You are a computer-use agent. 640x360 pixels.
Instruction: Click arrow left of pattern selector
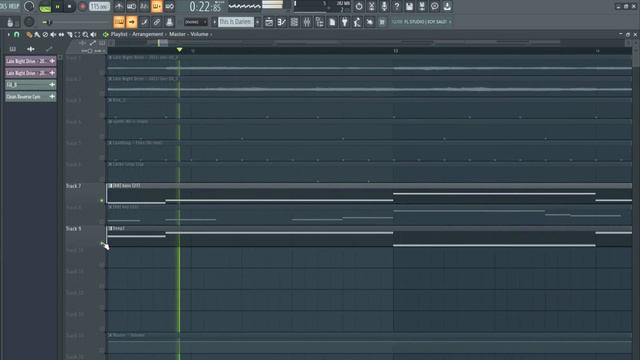coord(214,22)
